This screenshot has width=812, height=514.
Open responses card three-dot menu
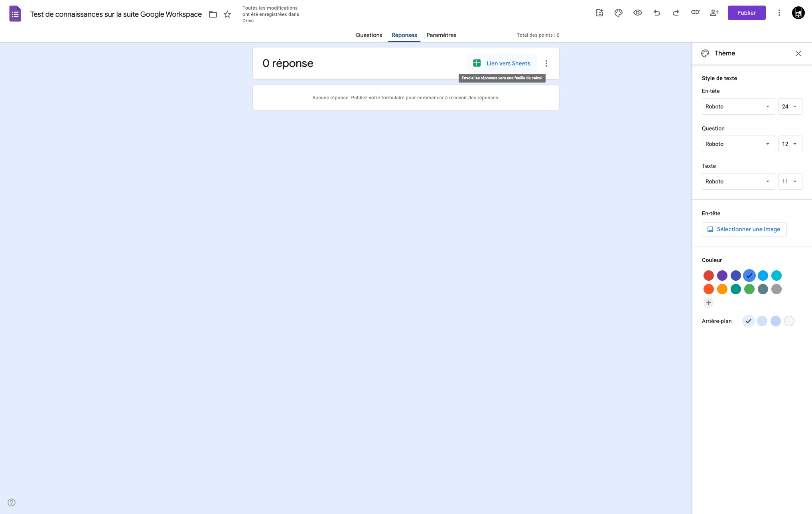point(546,63)
